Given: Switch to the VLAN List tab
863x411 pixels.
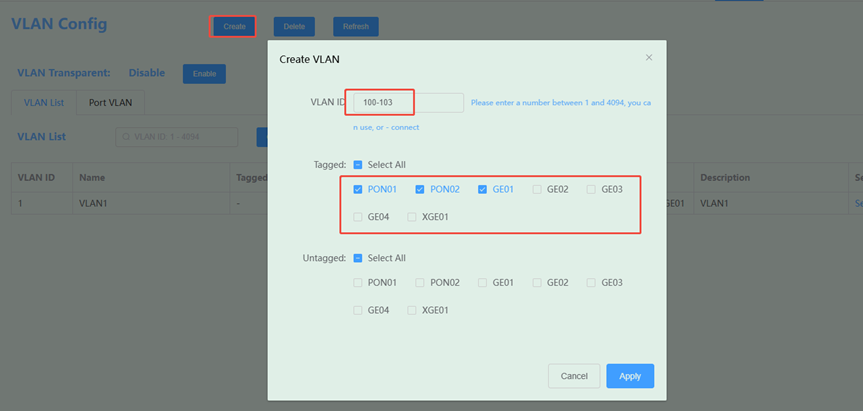Looking at the screenshot, I should click(43, 103).
